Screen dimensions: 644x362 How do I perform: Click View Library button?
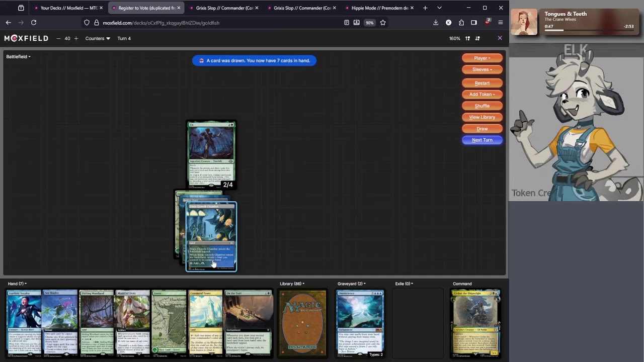[x=482, y=117]
